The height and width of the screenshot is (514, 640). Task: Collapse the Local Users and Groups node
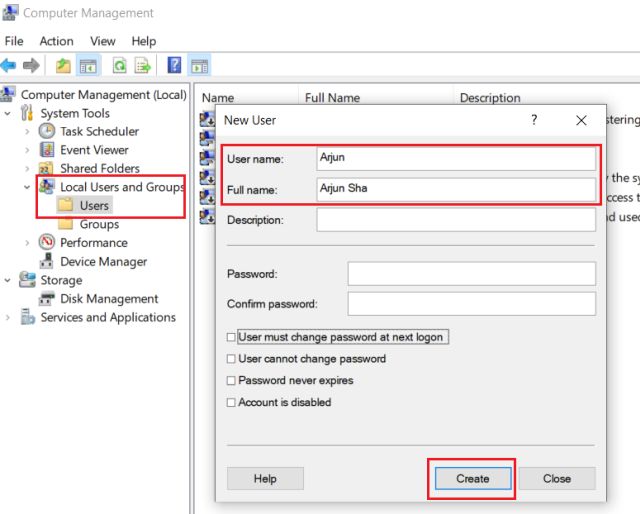[x=26, y=187]
